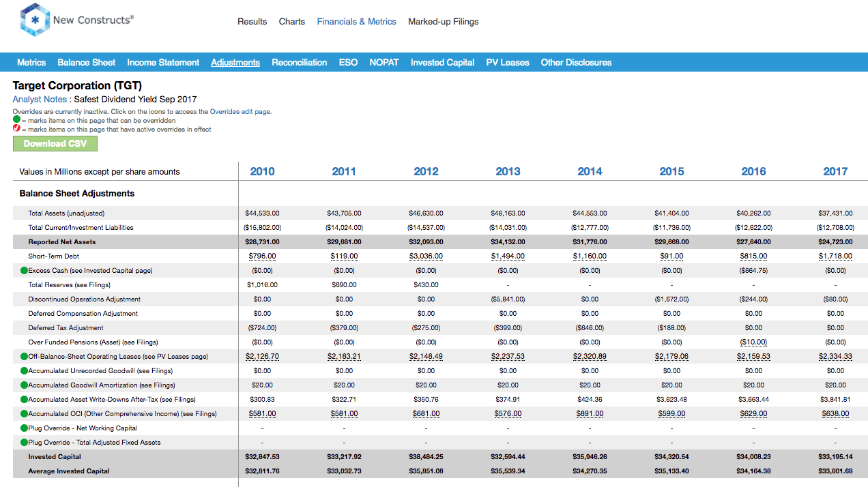This screenshot has height=487, width=868.
Task: Select the Adjustments tab
Action: click(x=235, y=62)
